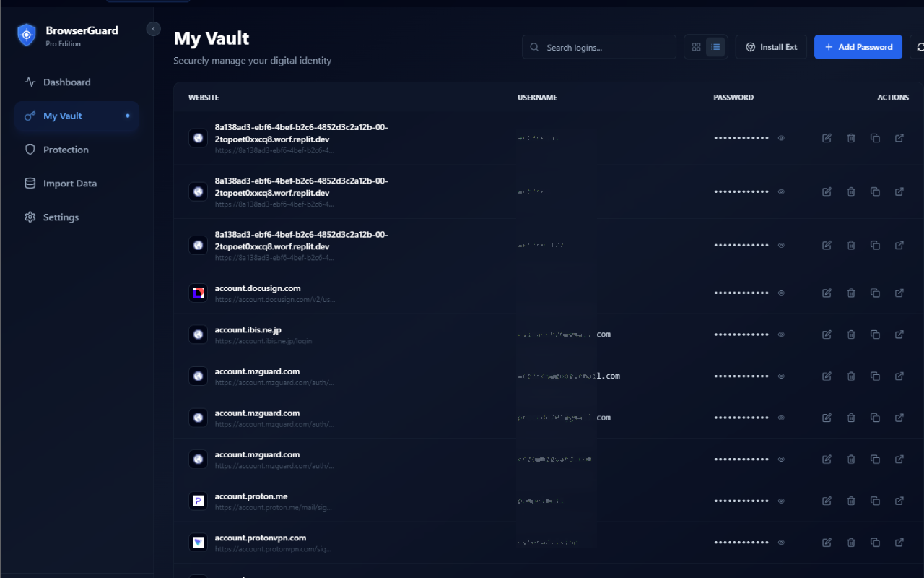
Task: Open account.protonvpn.com in a new tab
Action: pos(899,542)
